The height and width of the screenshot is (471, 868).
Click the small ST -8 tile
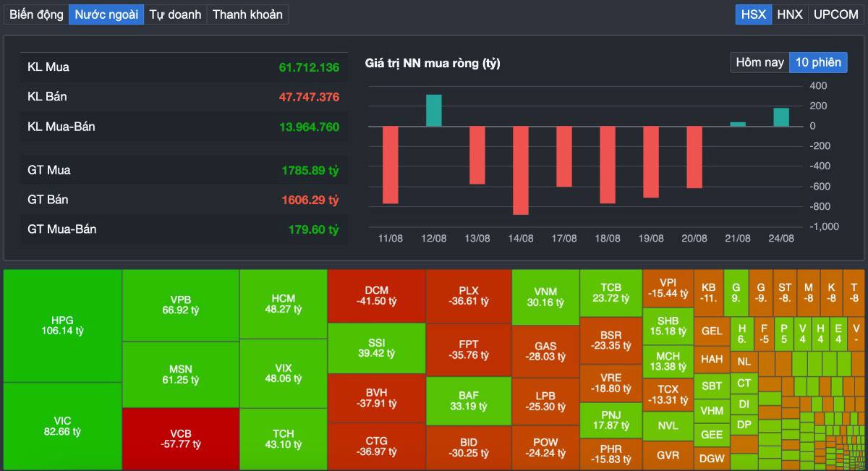785,292
